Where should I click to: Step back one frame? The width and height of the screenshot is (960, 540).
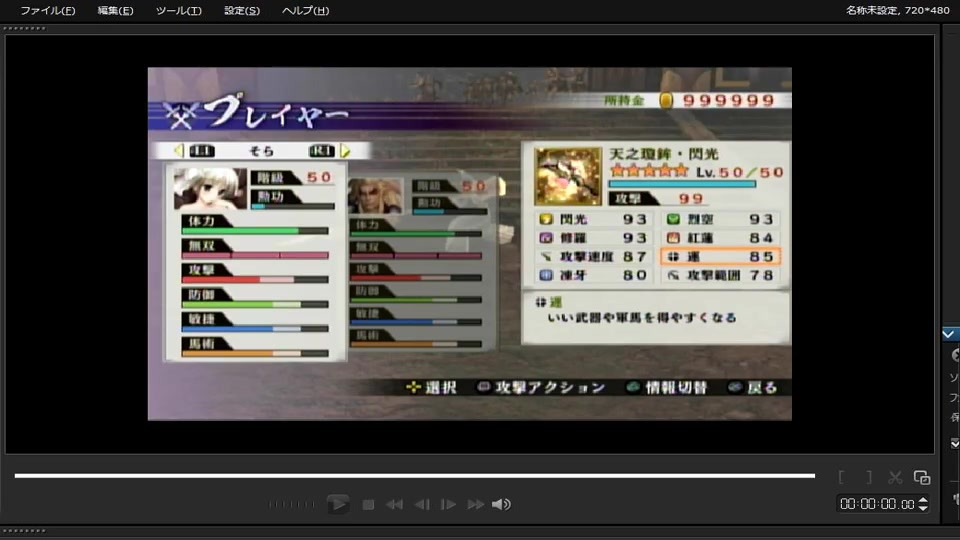pos(422,504)
